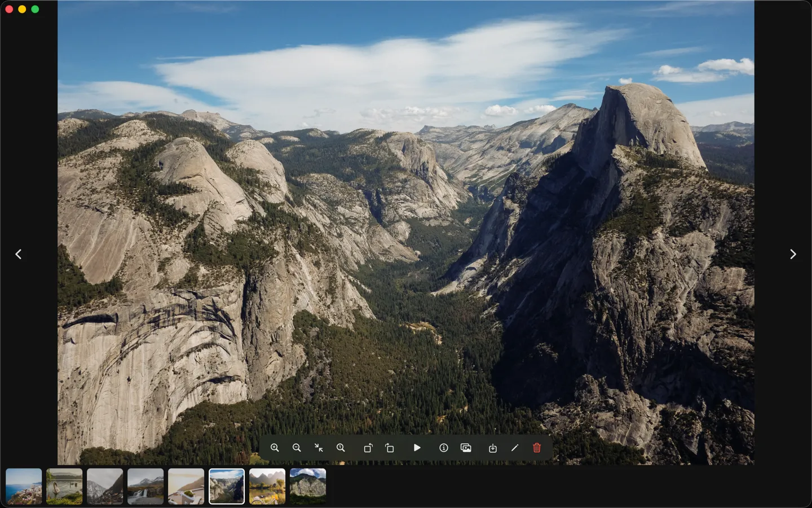
Task: Edit the photo with pencil icon
Action: coord(515,448)
